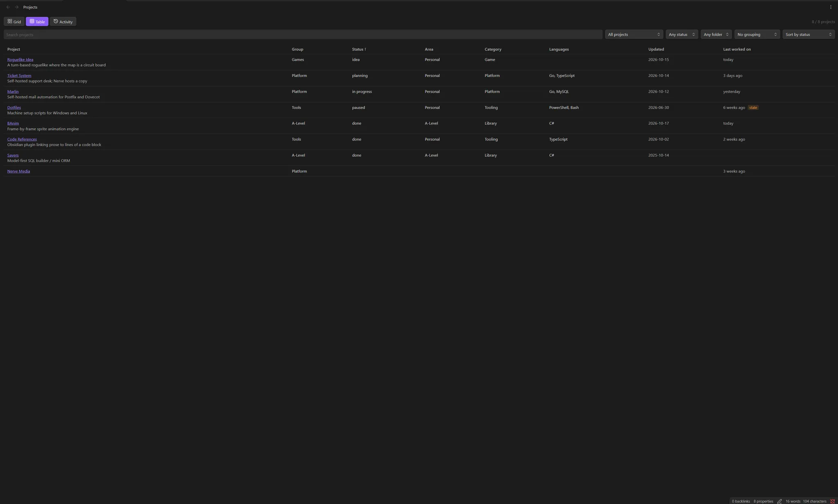838x504 pixels.
Task: Click the 2026-10-17 updated date
Action: (x=658, y=123)
